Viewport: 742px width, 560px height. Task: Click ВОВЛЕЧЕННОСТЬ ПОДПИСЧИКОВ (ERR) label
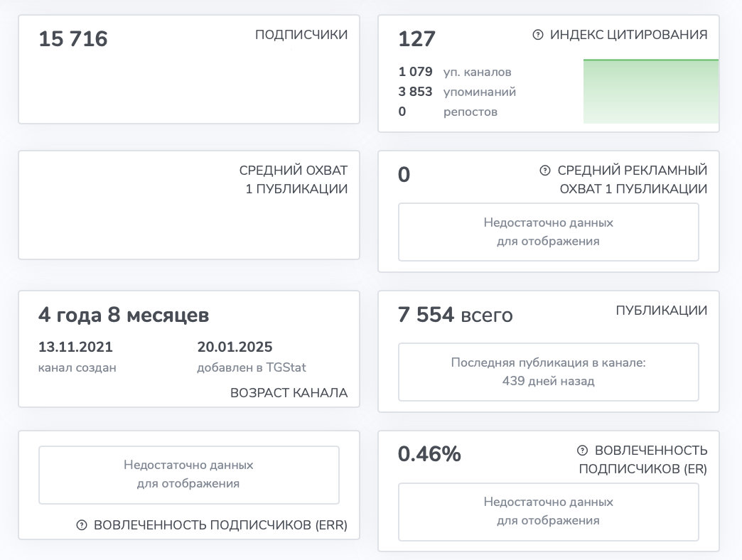[220, 525]
